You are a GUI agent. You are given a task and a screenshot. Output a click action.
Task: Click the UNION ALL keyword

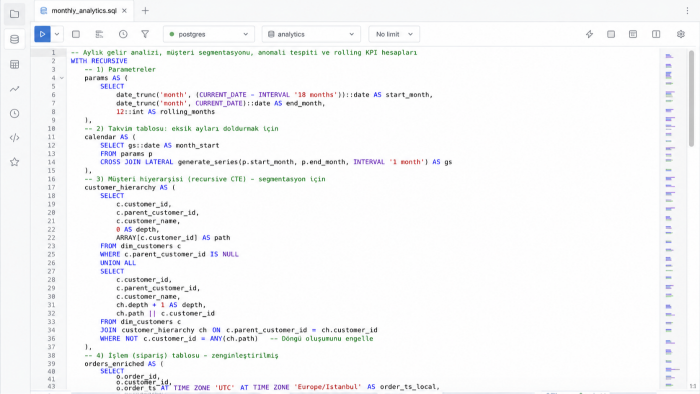pos(118,263)
